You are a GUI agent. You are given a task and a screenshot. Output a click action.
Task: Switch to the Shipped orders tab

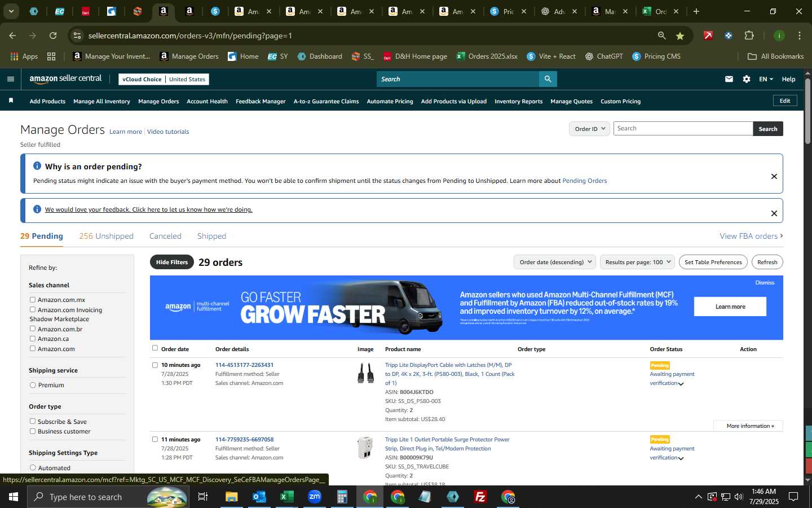tap(211, 236)
